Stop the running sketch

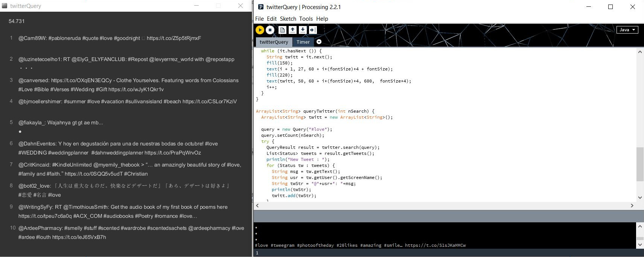point(270,30)
